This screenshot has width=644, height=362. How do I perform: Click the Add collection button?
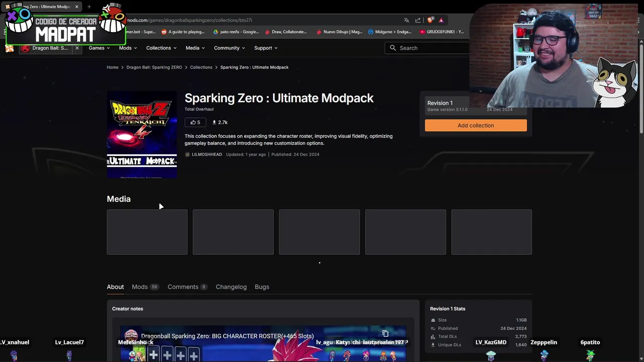pyautogui.click(x=476, y=125)
